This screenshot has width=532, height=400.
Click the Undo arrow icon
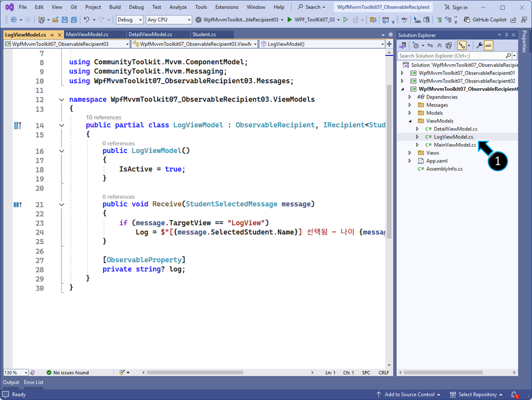[x=86, y=20]
